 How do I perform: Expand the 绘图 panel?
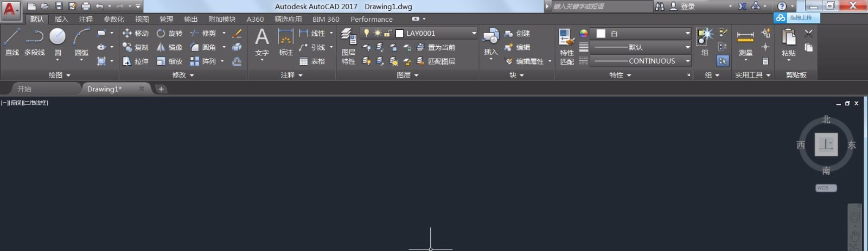(60, 75)
